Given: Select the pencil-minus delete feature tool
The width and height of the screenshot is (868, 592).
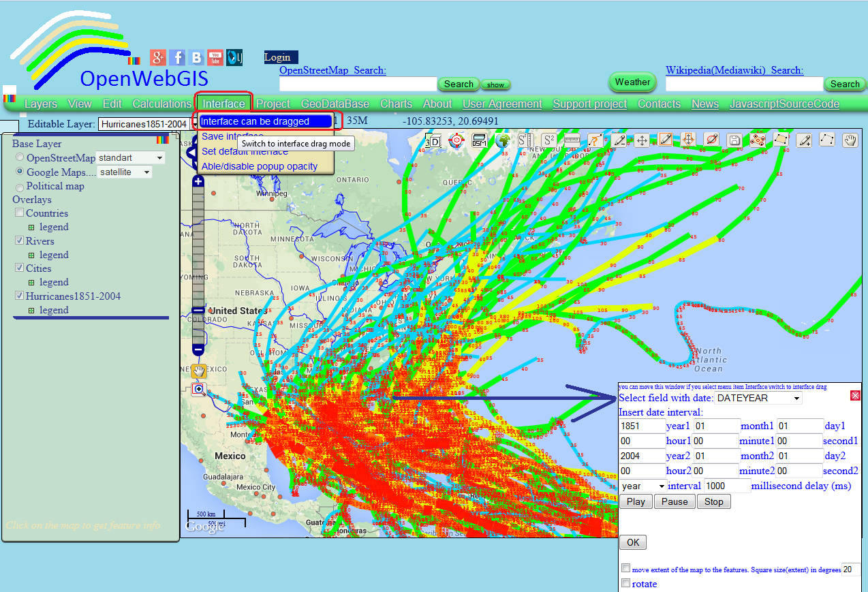Looking at the screenshot, I should point(618,140).
